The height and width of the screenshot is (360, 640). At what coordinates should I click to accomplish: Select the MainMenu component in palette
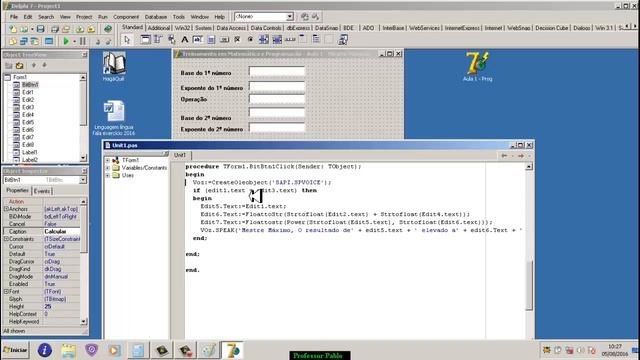pyautogui.click(x=158, y=40)
